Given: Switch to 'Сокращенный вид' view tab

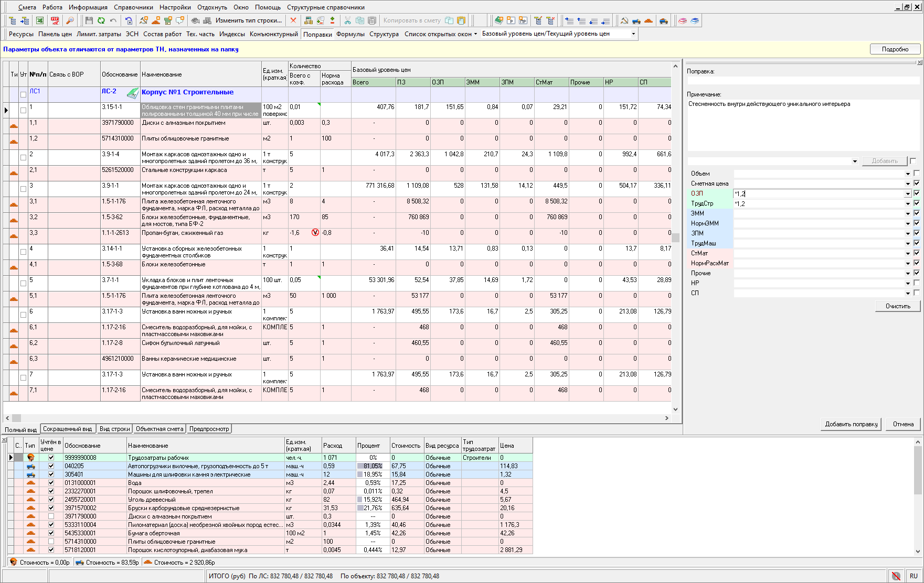Looking at the screenshot, I should coord(68,429).
